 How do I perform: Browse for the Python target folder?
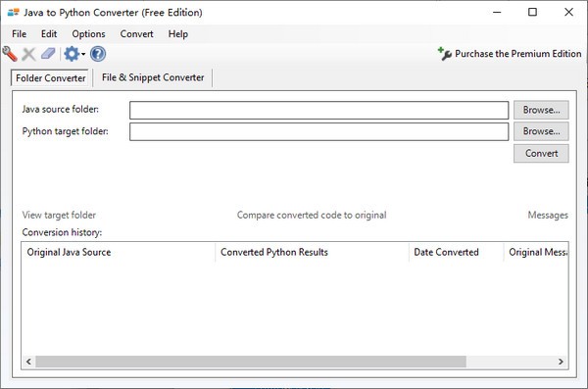[541, 131]
